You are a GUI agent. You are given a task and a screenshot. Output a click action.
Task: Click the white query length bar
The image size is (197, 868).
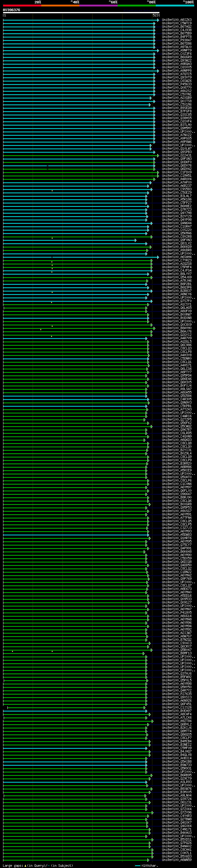81,12
